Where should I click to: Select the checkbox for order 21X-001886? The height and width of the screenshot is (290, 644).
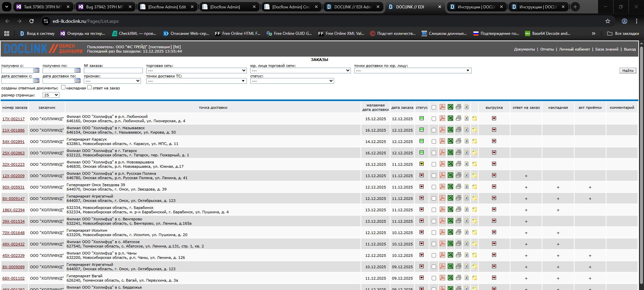click(x=434, y=130)
